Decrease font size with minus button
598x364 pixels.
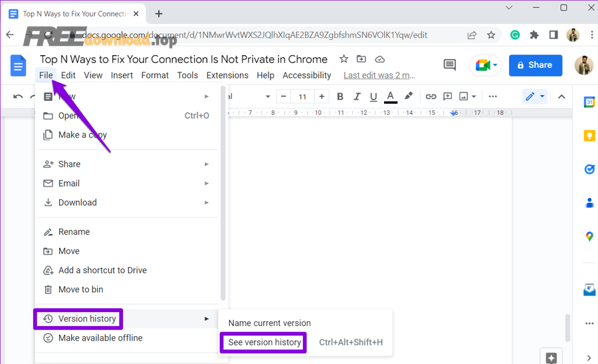click(283, 96)
